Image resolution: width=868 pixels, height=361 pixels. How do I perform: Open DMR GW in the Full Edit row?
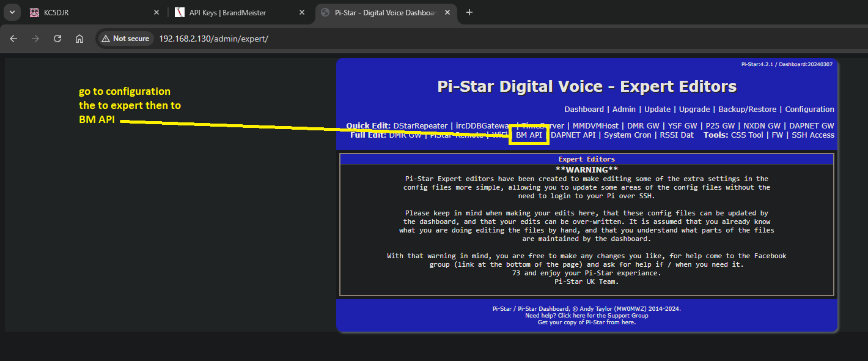(x=405, y=135)
